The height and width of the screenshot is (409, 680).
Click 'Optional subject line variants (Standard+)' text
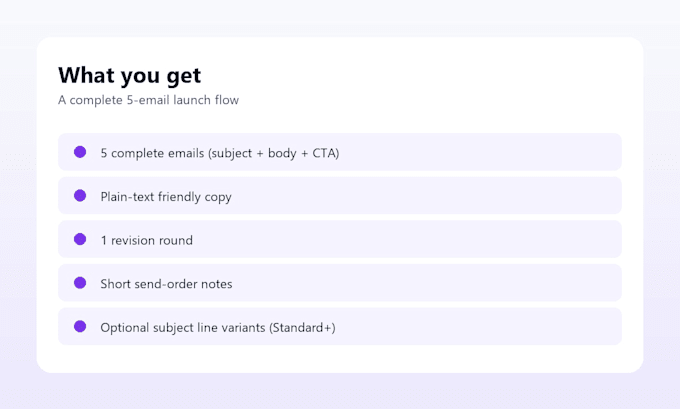(218, 327)
